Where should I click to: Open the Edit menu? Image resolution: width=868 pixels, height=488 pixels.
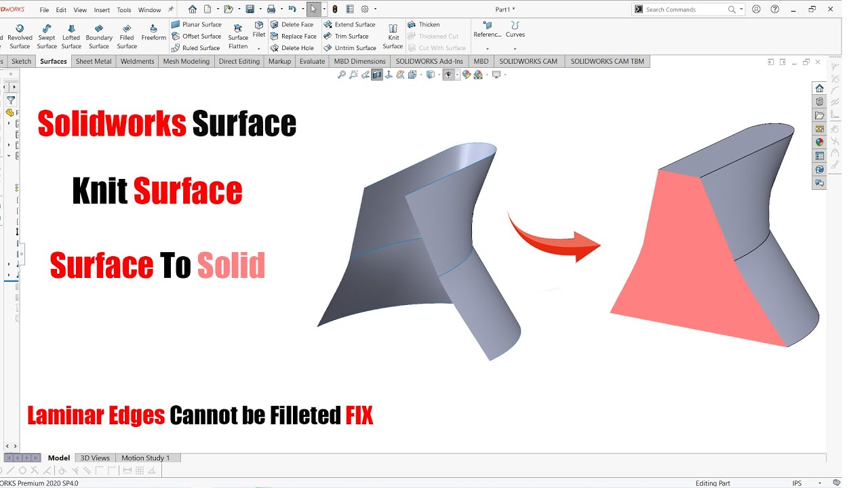coord(61,10)
